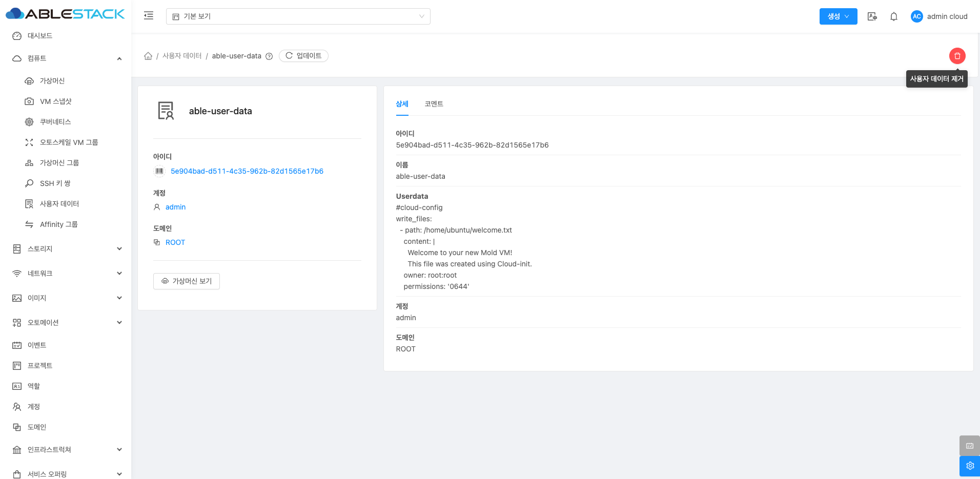Viewport: 980px width, 479px height.
Task: Click the 가상머신 보기 button
Action: [x=187, y=281]
